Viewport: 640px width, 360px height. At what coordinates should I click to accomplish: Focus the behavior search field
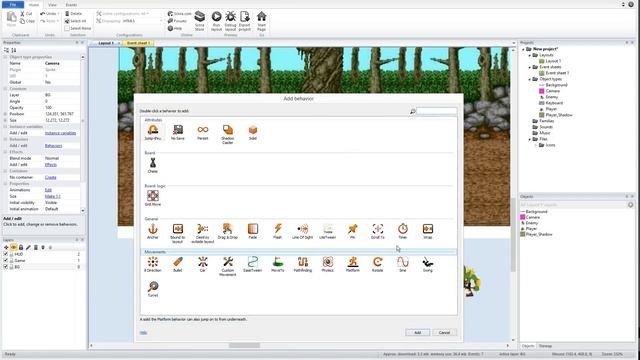tap(436, 111)
